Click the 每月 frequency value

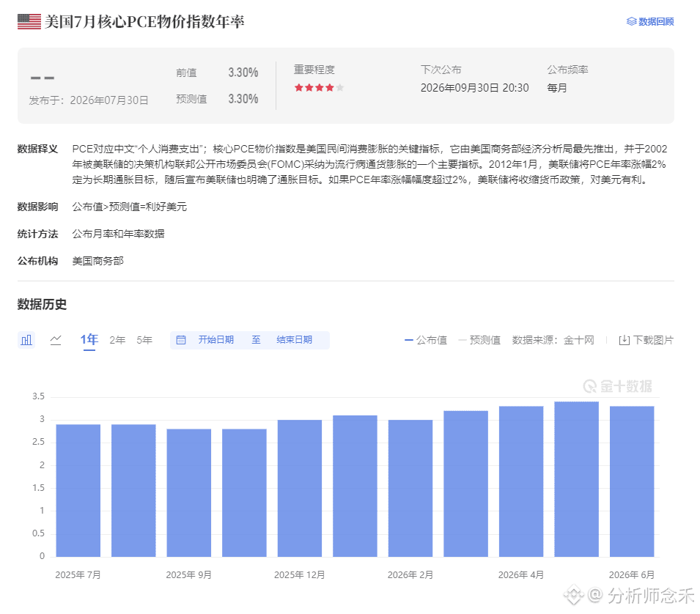[x=556, y=88]
